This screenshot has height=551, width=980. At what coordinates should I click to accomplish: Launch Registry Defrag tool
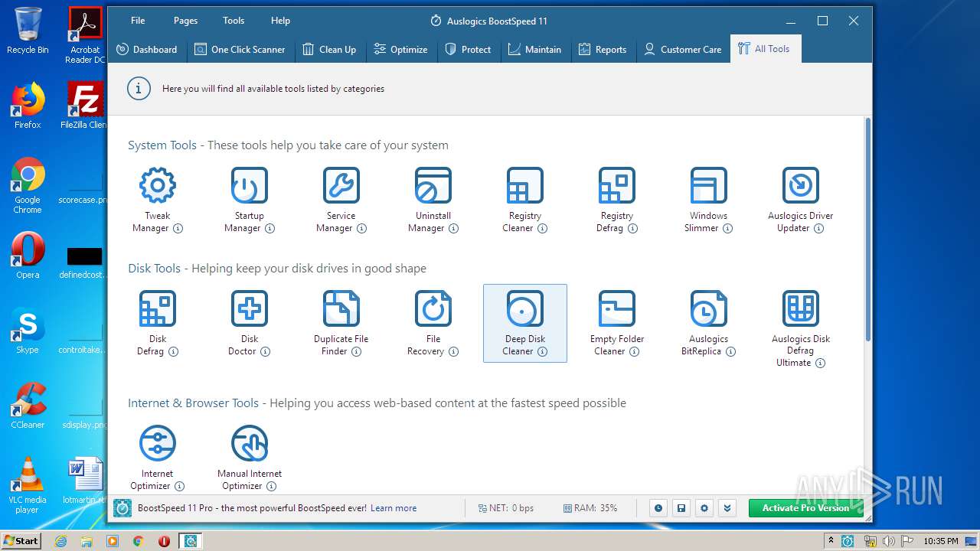[617, 201]
